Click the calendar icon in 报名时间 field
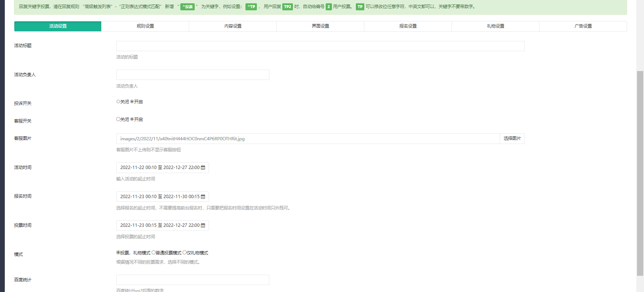Viewport: 644px width, 292px height. [203, 197]
